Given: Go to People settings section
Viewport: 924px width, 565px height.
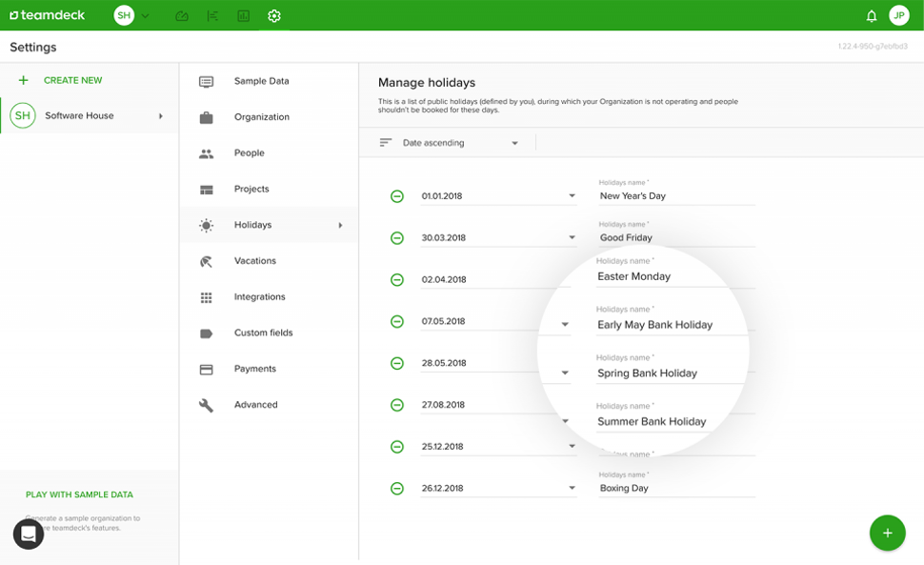Looking at the screenshot, I should pos(249,153).
